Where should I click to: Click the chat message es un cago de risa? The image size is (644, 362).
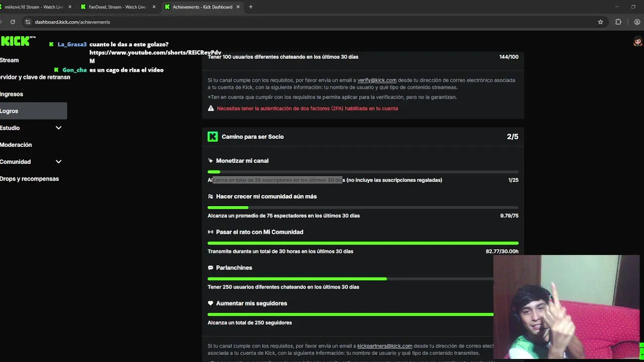click(126, 70)
